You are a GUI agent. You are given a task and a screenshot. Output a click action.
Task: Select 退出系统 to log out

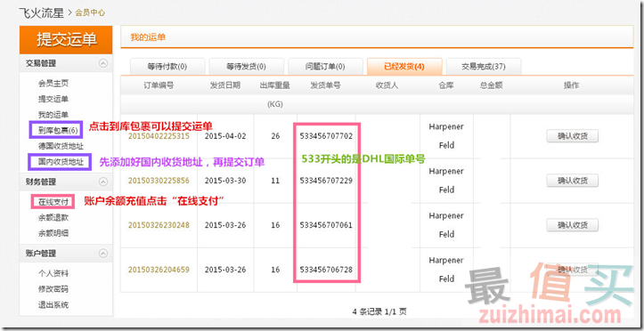coord(53,304)
